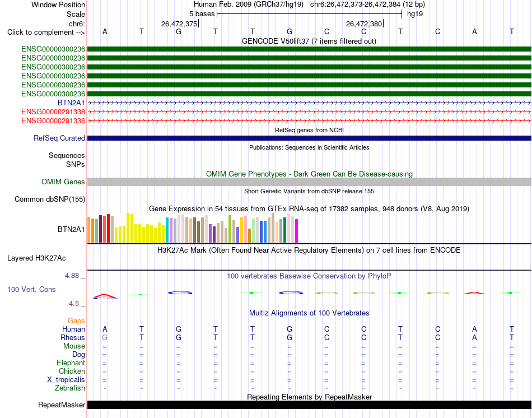Click OMIM Genes label
532x418 pixels.
(x=63, y=182)
